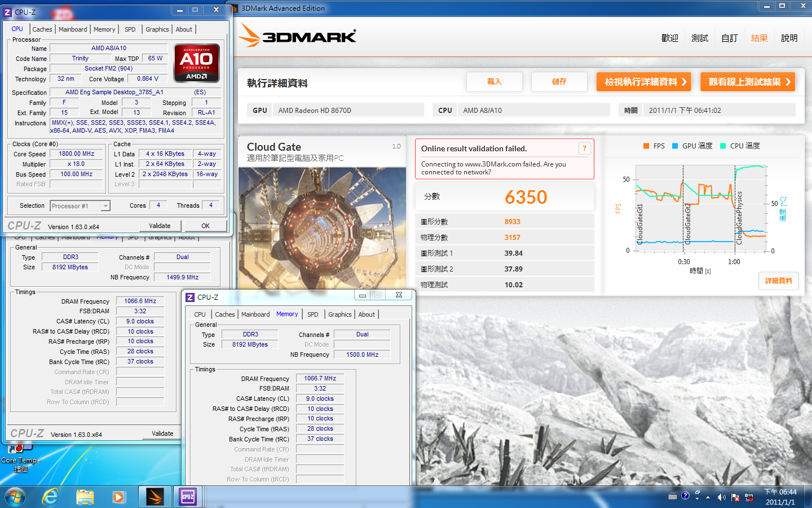Click Validate in the CPU-Z processor window

click(x=160, y=226)
